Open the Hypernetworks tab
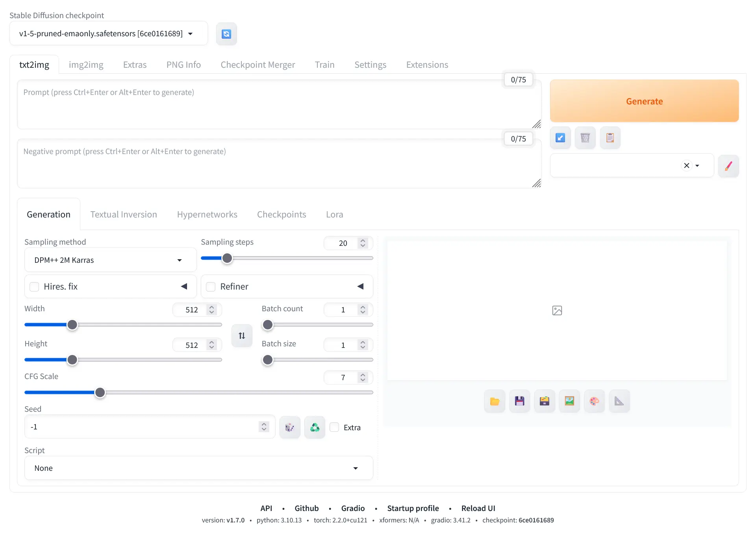Image resolution: width=756 pixels, height=537 pixels. [207, 214]
